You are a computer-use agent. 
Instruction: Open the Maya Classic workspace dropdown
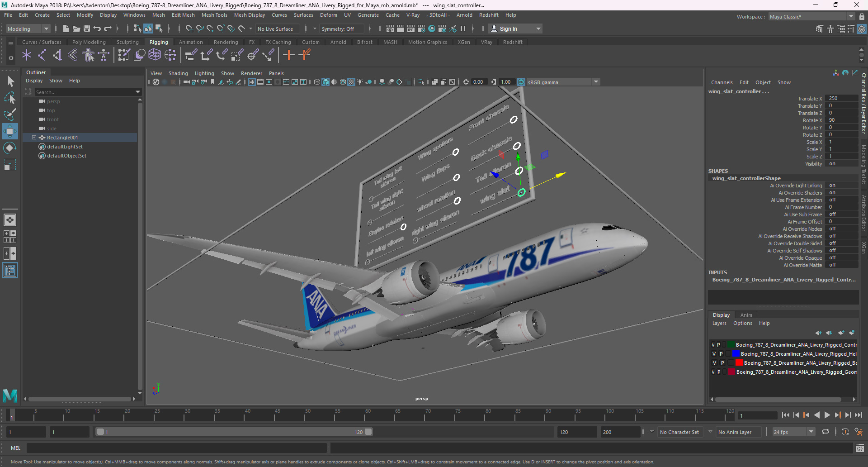[x=811, y=16]
